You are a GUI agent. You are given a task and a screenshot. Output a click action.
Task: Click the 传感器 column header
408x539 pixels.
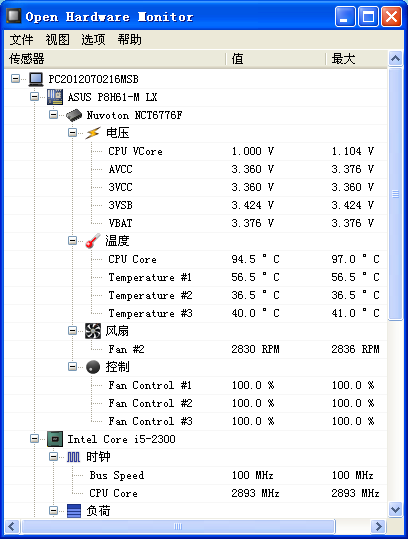coord(115,59)
